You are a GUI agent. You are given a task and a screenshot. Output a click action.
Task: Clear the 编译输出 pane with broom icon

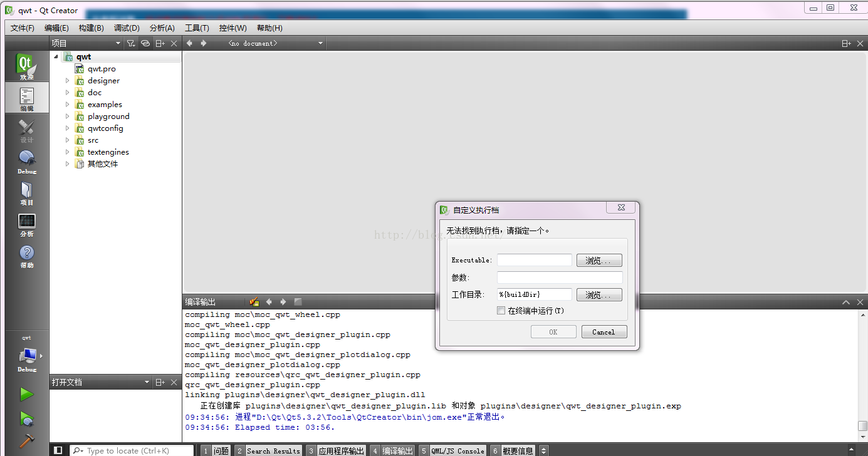point(254,302)
